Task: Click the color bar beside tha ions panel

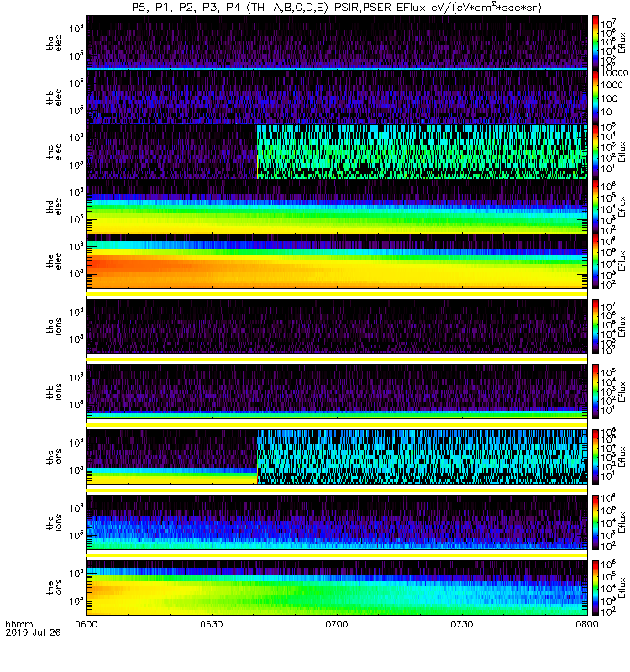Action: coord(596,326)
